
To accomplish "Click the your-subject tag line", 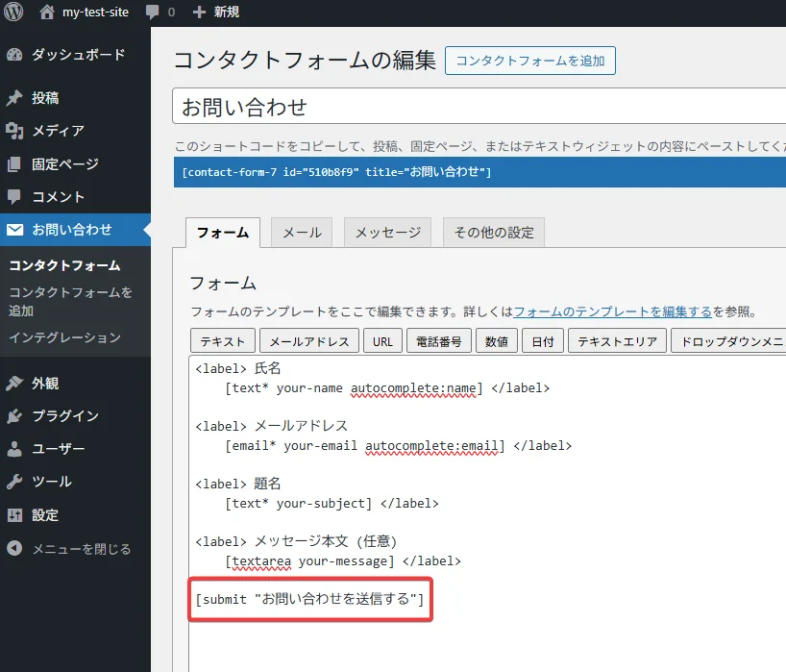I will click(x=332, y=504).
